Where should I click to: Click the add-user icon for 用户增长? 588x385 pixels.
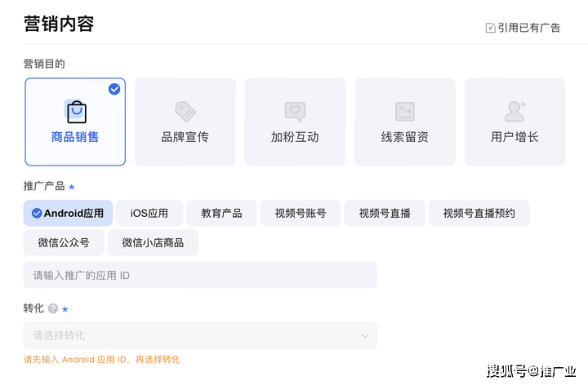pyautogui.click(x=514, y=111)
